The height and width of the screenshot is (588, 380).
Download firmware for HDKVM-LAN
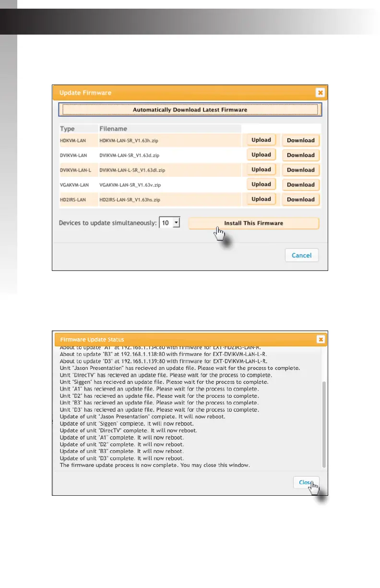coord(301,141)
